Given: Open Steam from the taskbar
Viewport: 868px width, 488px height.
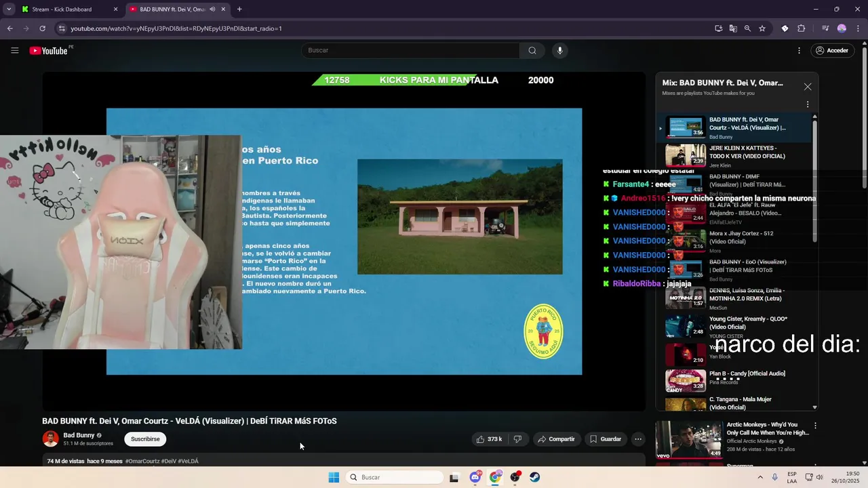Looking at the screenshot, I should (535, 477).
